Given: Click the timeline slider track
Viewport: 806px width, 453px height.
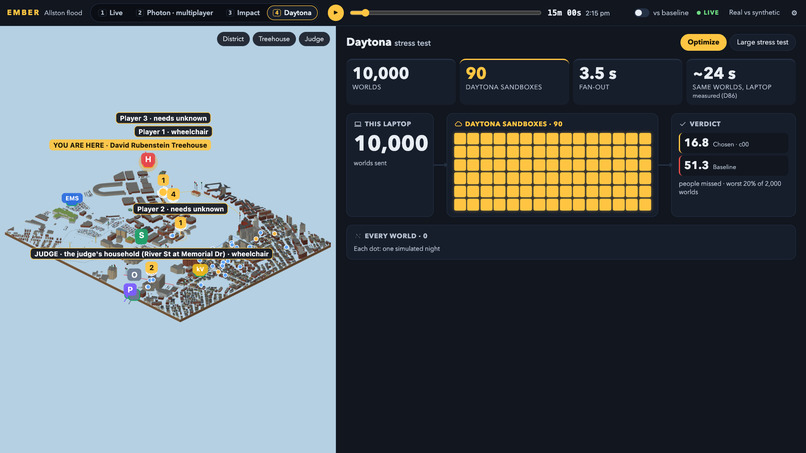Looking at the screenshot, I should 446,13.
